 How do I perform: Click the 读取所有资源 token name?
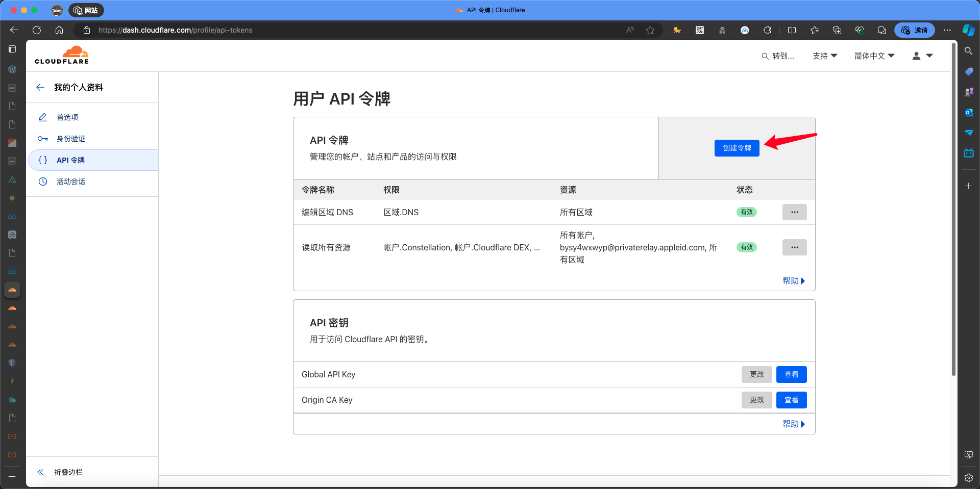click(326, 247)
